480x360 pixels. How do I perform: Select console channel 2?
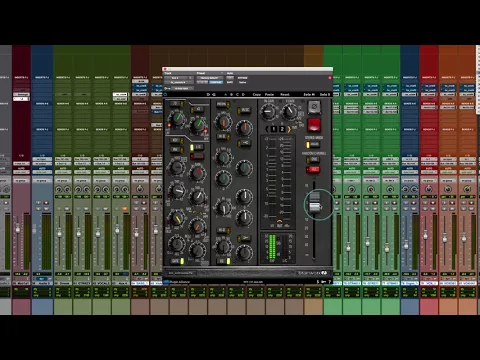click(282, 129)
